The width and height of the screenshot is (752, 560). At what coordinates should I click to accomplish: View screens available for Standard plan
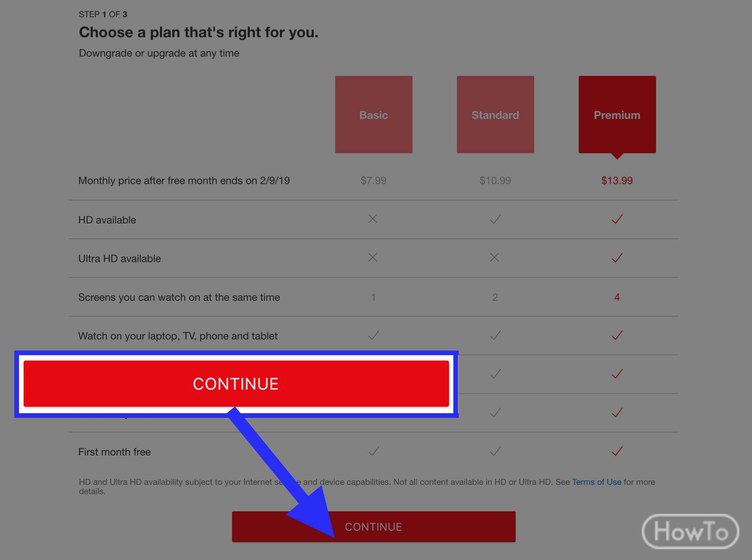pos(495,296)
